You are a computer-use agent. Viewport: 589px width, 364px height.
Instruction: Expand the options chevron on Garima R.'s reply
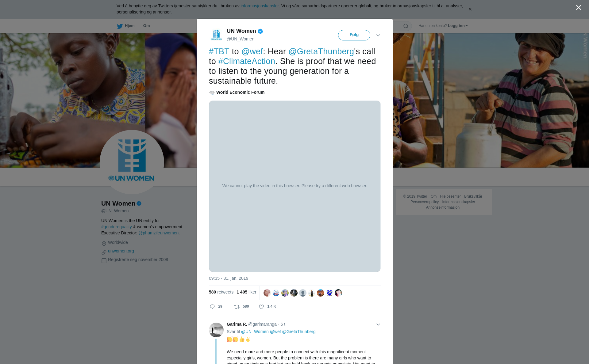point(378,324)
